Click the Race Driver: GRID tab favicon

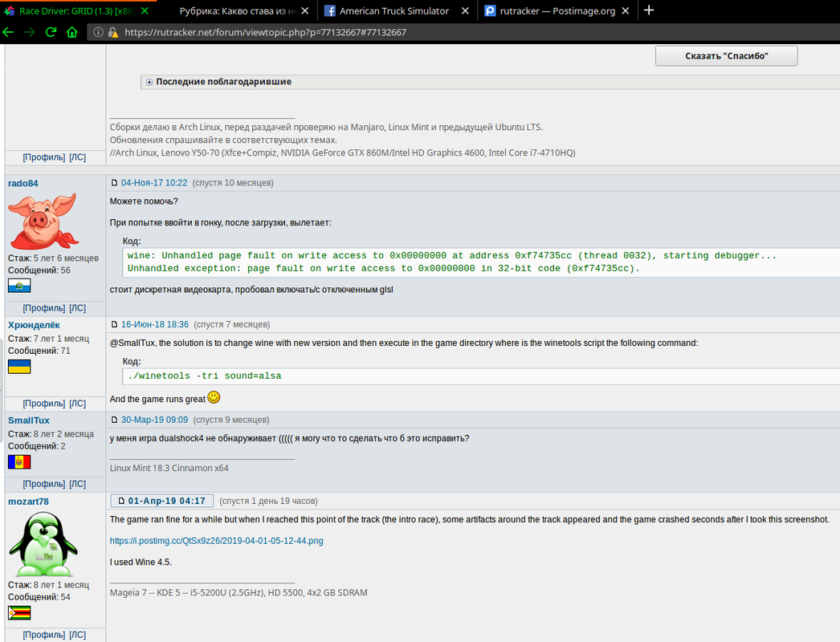coord(10,10)
